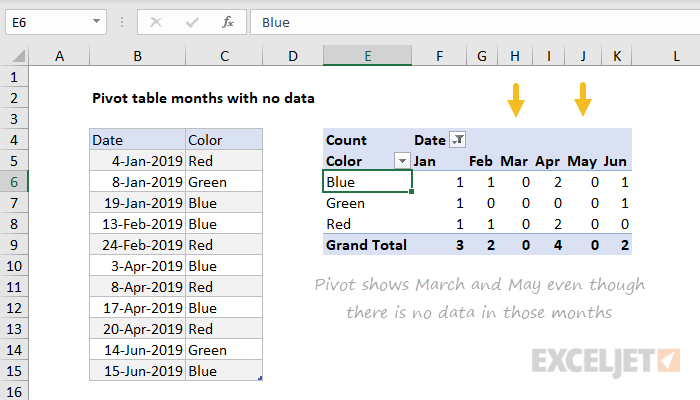Expand the Name Box dropdown arrow
Image resolution: width=700 pixels, height=400 pixels.
[96, 21]
